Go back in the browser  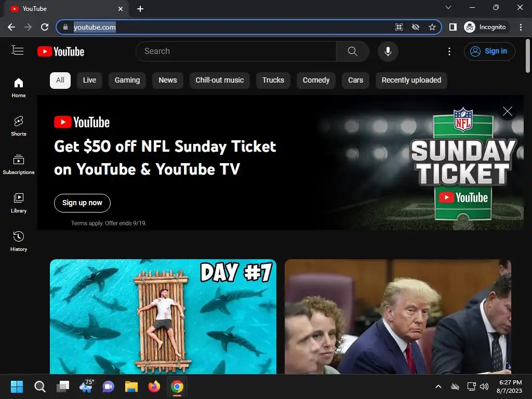click(x=11, y=27)
